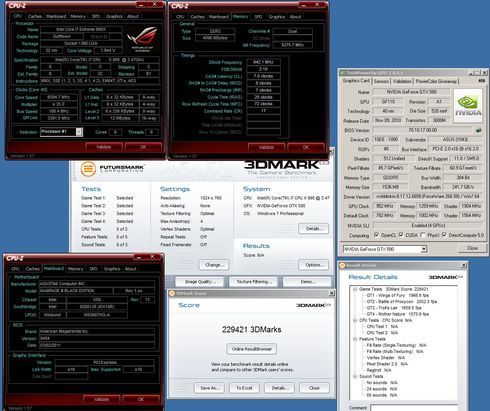Click the Result Details window title icon
Image resolution: width=490 pixels, height=411 pixels.
(342, 265)
